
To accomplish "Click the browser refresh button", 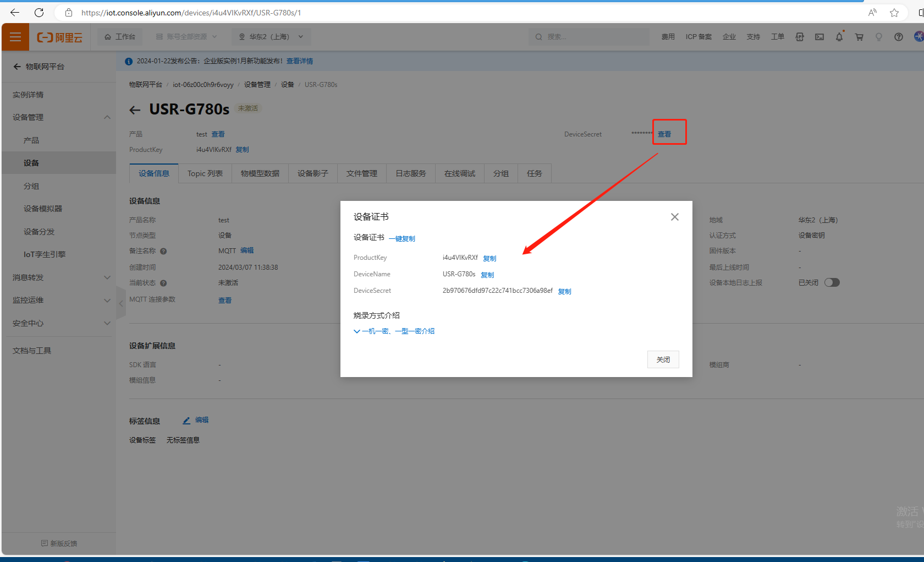I will tap(39, 12).
